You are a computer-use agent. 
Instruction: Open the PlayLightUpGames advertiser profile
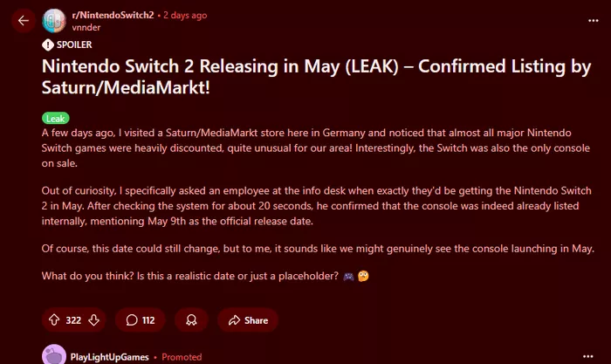coord(109,357)
